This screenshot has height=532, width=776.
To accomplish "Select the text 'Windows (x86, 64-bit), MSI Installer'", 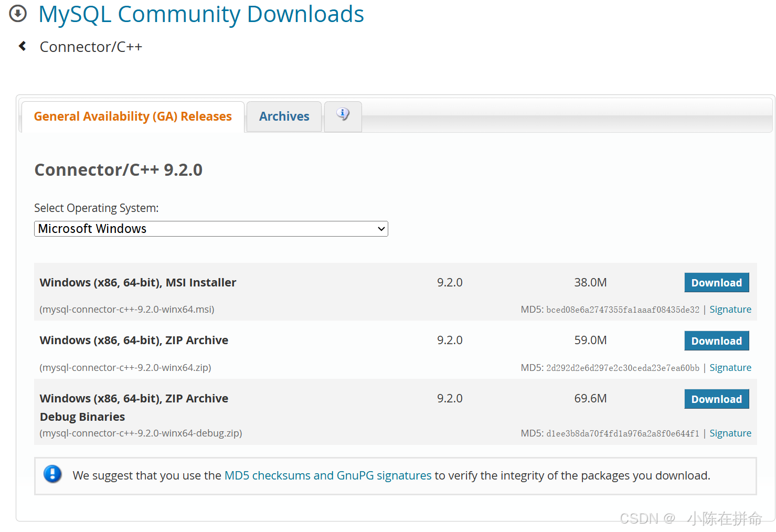I will pyautogui.click(x=138, y=283).
